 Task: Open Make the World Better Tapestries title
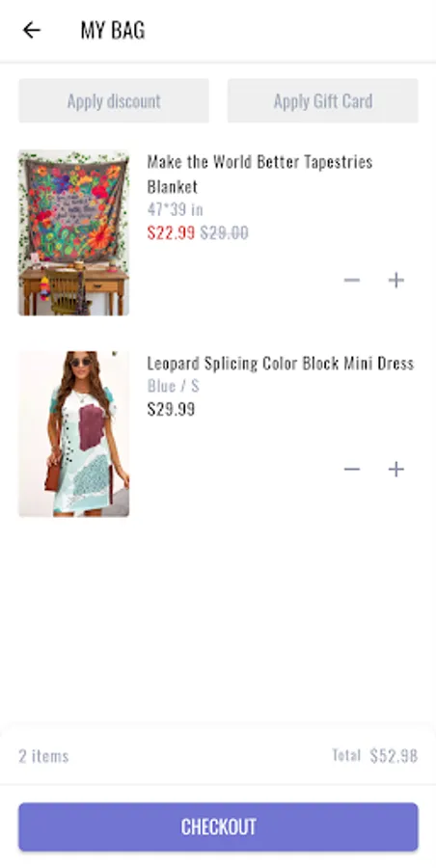click(x=259, y=174)
